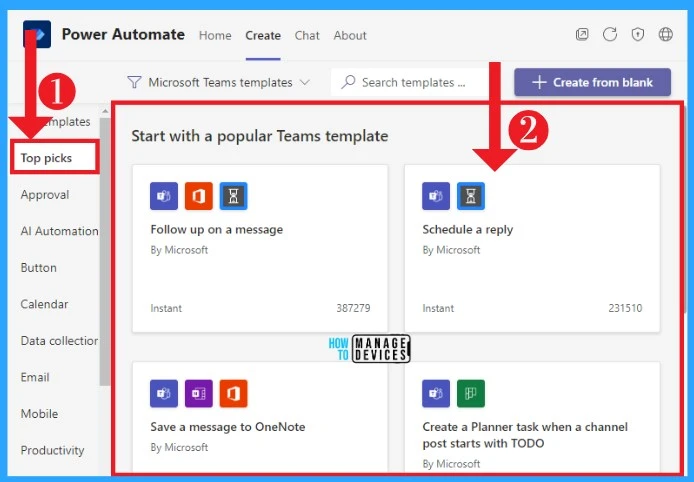The image size is (694, 482).
Task: Switch to About tab
Action: pyautogui.click(x=350, y=35)
